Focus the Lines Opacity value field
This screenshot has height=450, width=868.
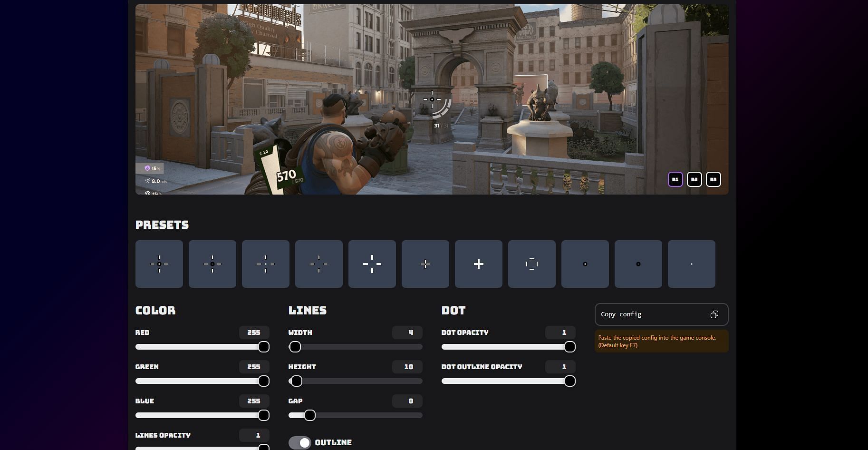[254, 435]
